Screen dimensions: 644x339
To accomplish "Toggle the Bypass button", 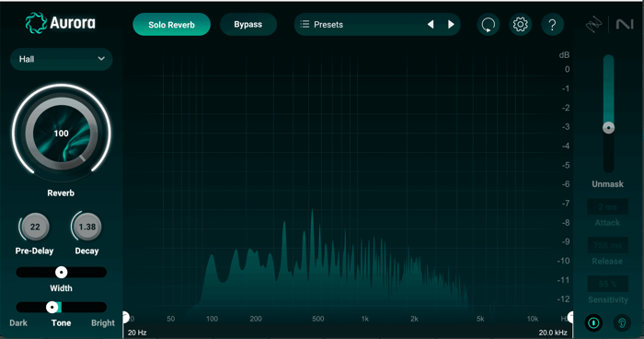I will pyautogui.click(x=248, y=24).
